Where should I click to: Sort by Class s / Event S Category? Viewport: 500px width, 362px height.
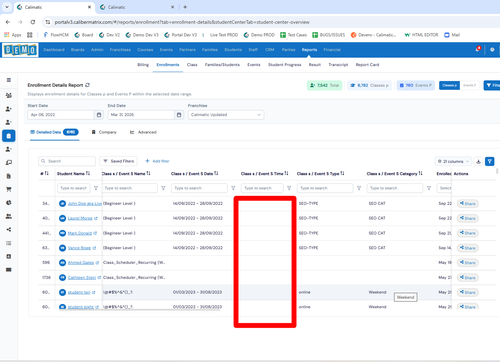point(420,173)
